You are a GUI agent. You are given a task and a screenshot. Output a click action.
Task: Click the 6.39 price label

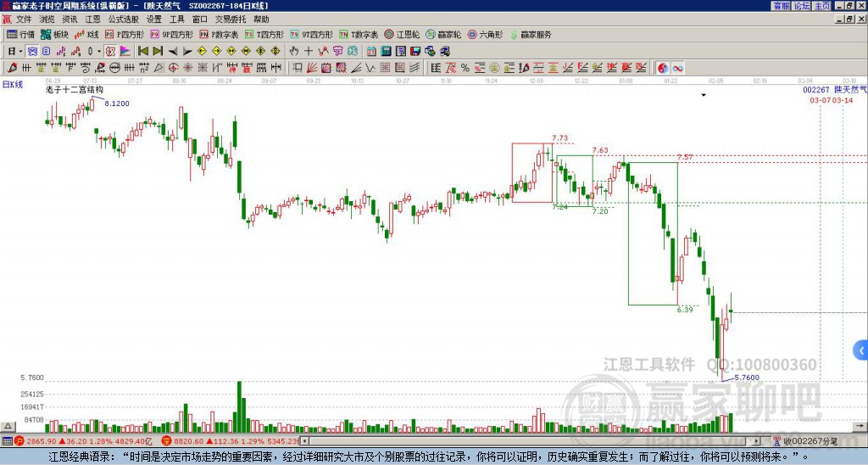pos(685,309)
